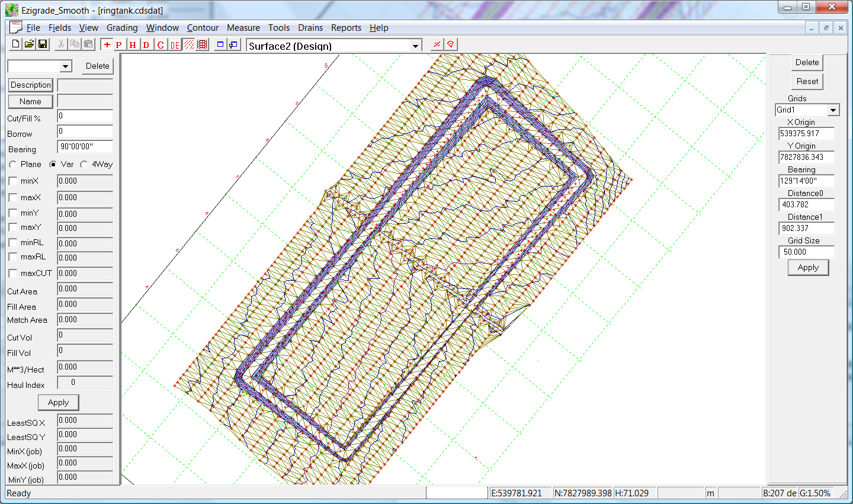
Task: Select the red plus toolbar tool
Action: tap(107, 45)
